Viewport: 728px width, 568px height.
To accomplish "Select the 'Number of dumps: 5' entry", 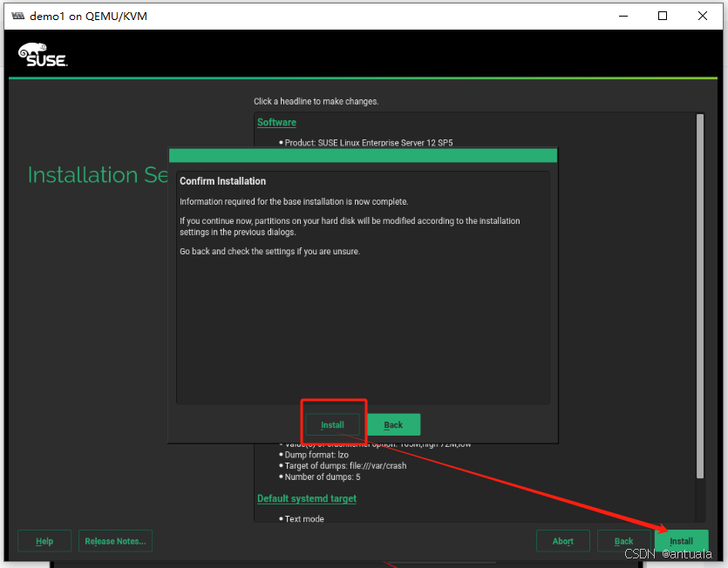I will [323, 477].
